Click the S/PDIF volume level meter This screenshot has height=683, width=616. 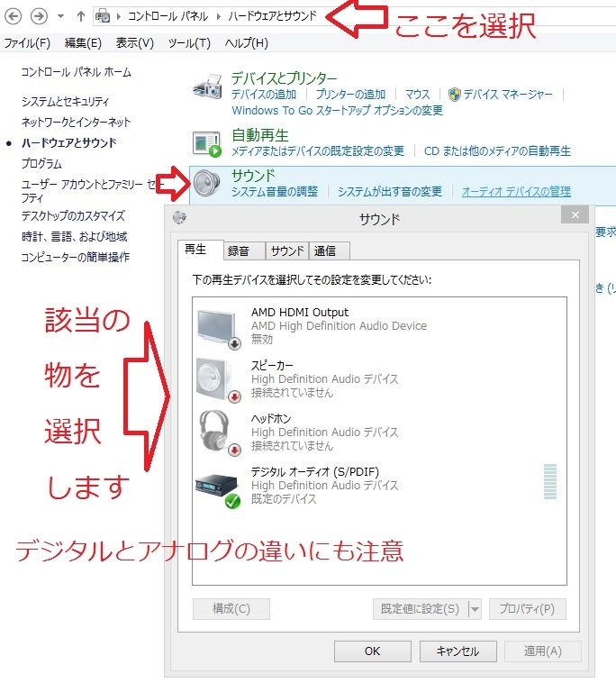(550, 481)
